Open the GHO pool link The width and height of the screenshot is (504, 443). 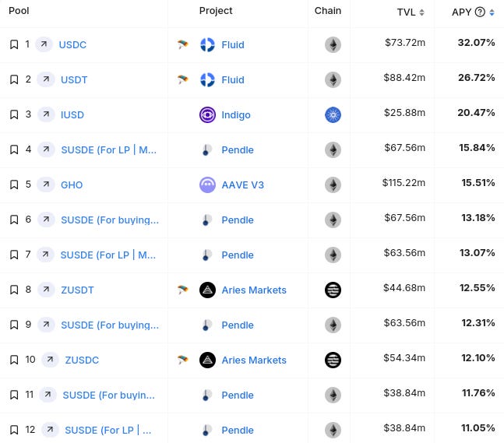pyautogui.click(x=72, y=185)
